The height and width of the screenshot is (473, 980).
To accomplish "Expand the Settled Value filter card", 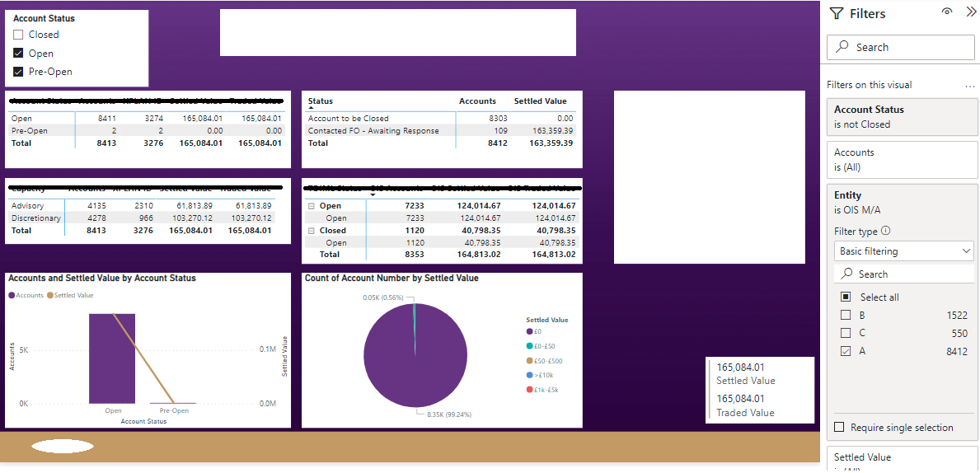I will (x=901, y=459).
